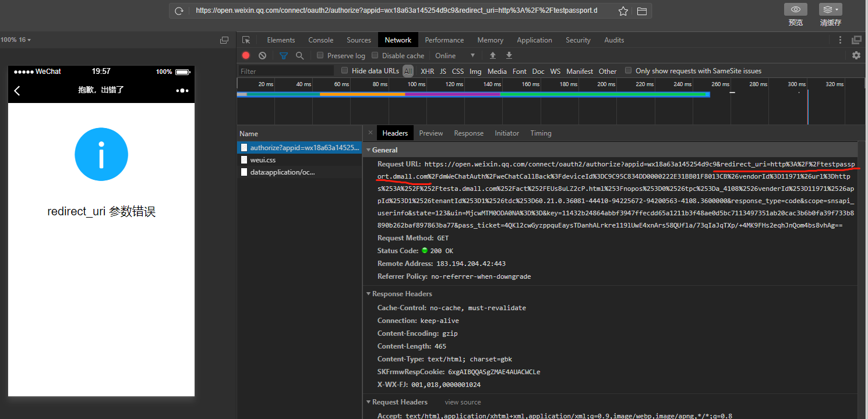
Task: Focus the network Filter input
Action: (x=285, y=71)
